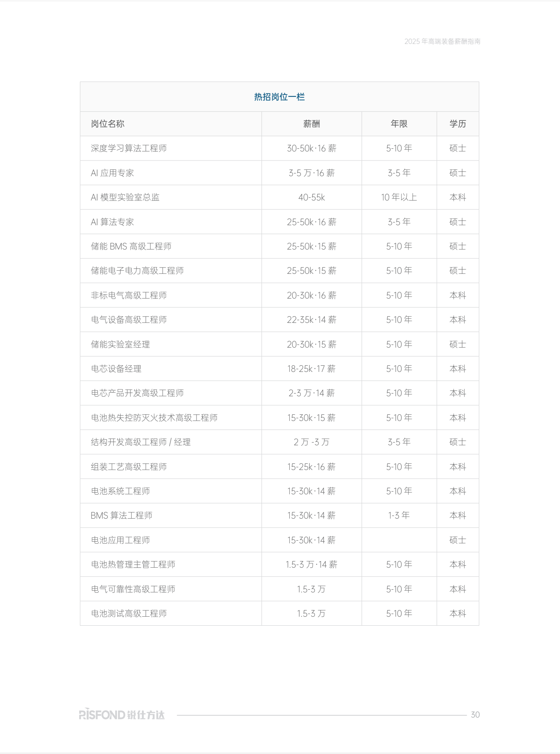Select the 40-55k salary cell
Viewport: 560px width, 754px height.
pyautogui.click(x=311, y=197)
